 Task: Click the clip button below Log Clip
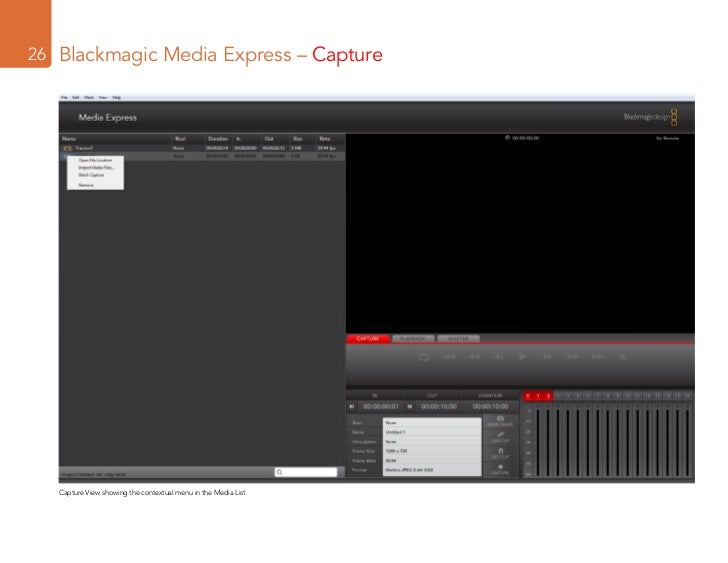pos(500,453)
